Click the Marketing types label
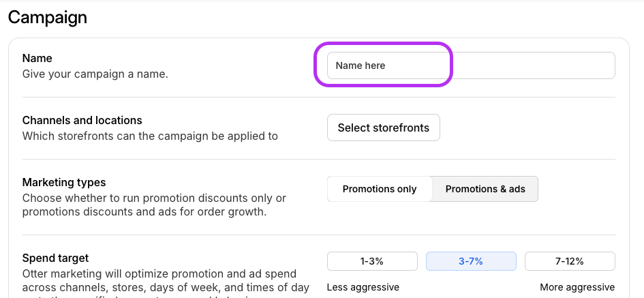Screen dimensions: 644x298 [64, 183]
